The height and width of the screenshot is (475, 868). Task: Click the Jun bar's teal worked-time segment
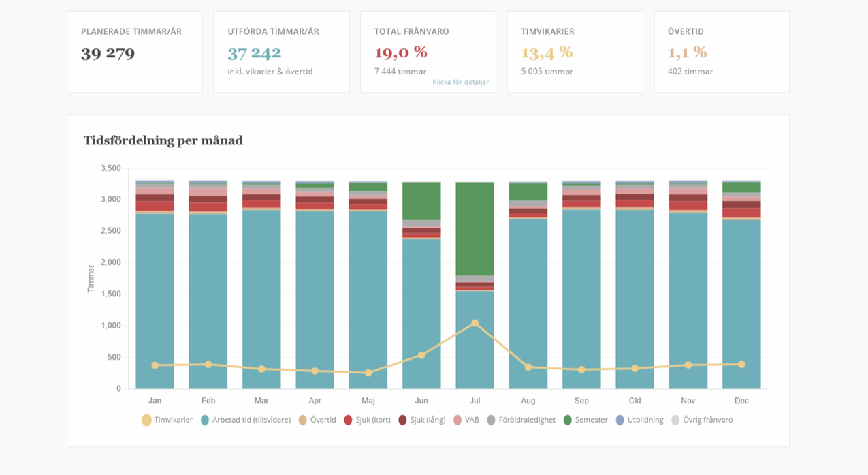[x=421, y=313]
